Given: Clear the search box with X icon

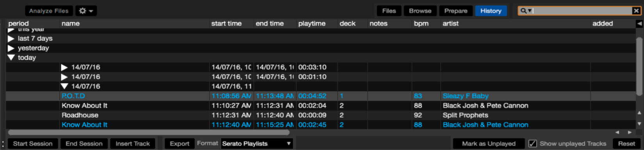Looking at the screenshot, I should pyautogui.click(x=636, y=11).
